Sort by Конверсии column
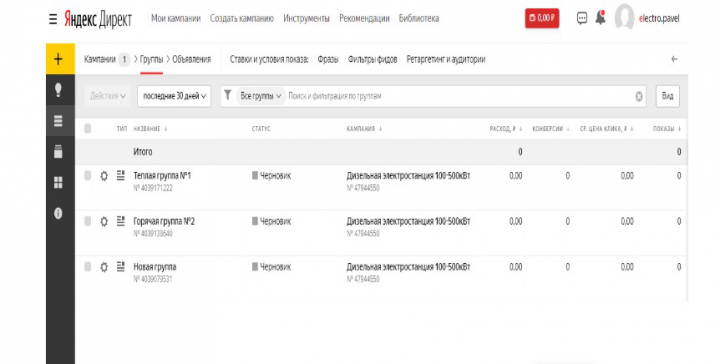720x364 pixels. [551, 129]
